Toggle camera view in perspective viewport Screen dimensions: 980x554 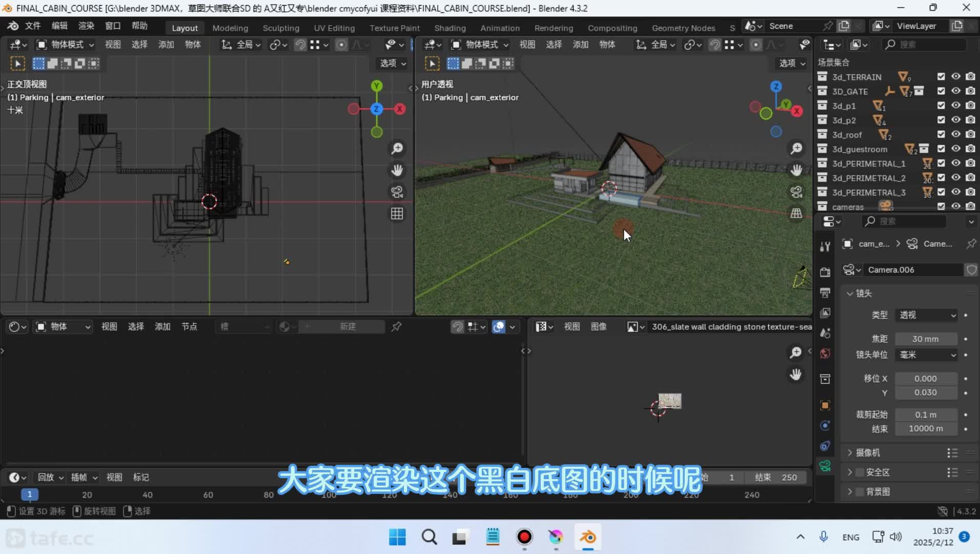pyautogui.click(x=796, y=192)
